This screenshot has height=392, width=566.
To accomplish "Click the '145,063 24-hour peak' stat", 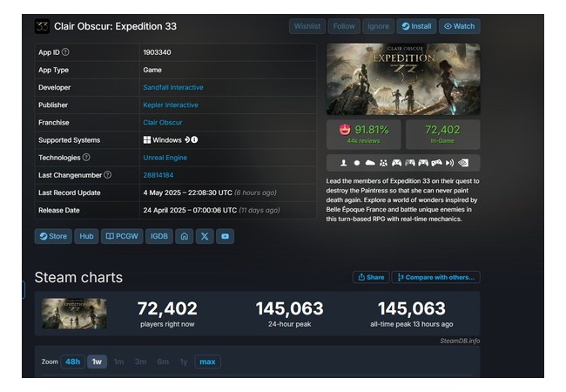I will click(289, 314).
